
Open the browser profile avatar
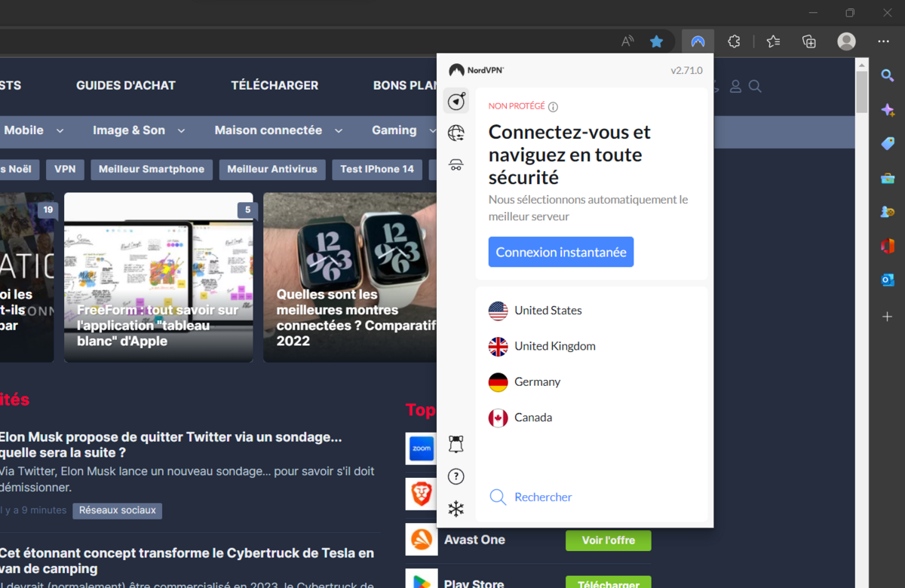[847, 41]
